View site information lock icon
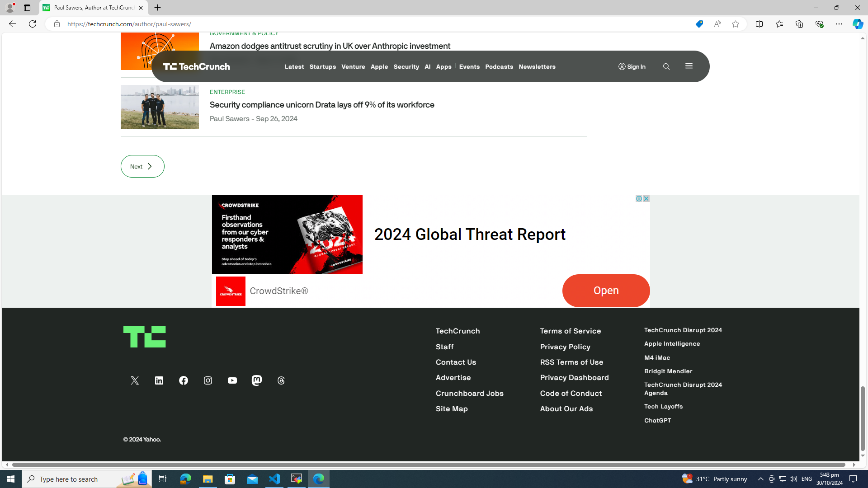Image resolution: width=868 pixels, height=488 pixels. pos(57,24)
